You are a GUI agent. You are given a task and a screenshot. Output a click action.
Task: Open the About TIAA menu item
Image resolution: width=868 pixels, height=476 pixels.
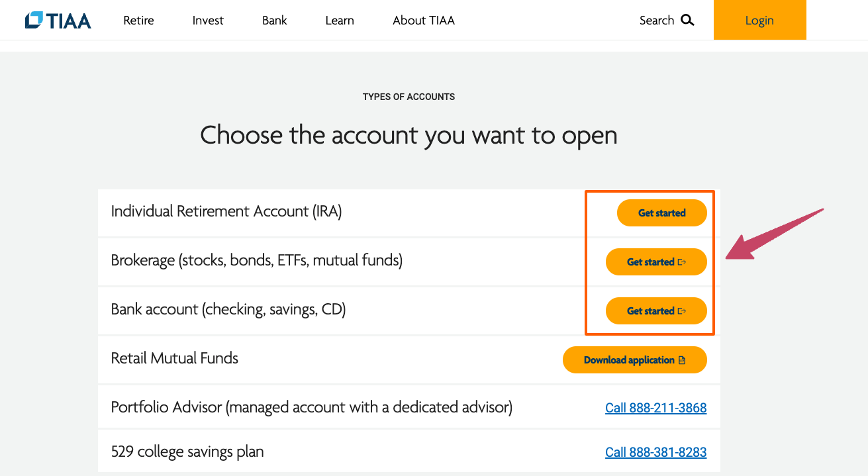pyautogui.click(x=424, y=21)
